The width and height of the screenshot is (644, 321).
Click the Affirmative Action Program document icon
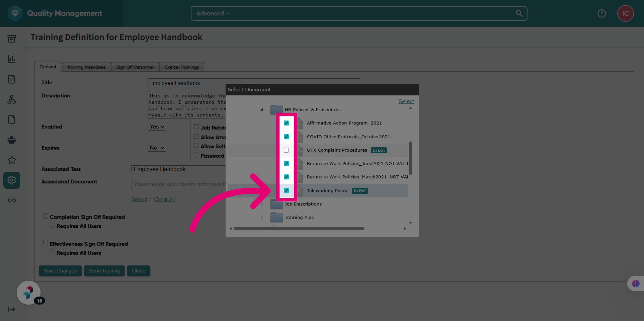pyautogui.click(x=300, y=123)
